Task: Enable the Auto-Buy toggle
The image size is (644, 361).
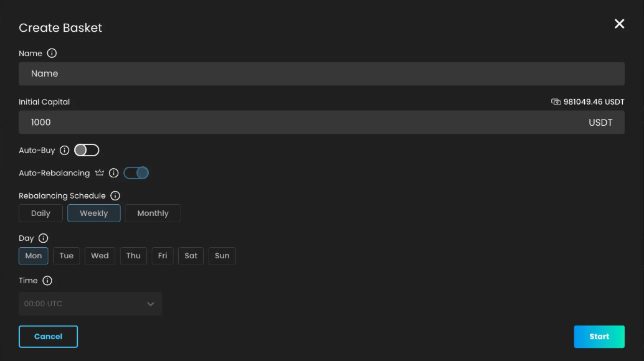Action: coord(87,150)
